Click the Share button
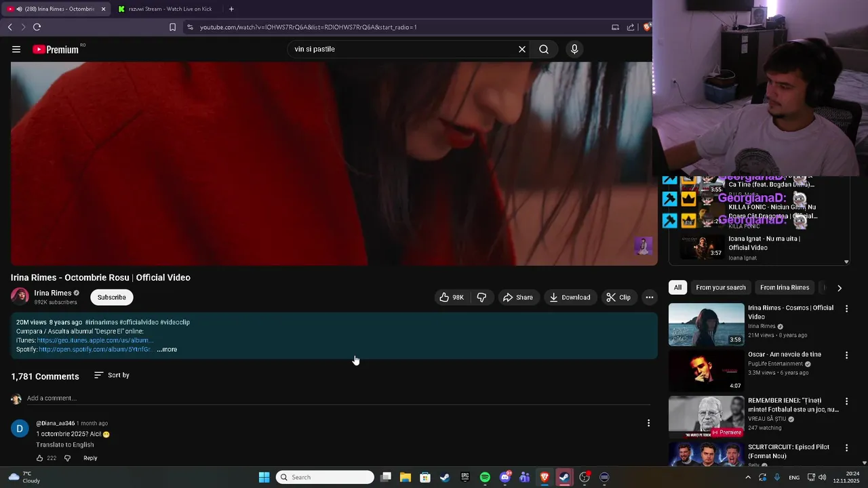868x488 pixels. pos(517,297)
